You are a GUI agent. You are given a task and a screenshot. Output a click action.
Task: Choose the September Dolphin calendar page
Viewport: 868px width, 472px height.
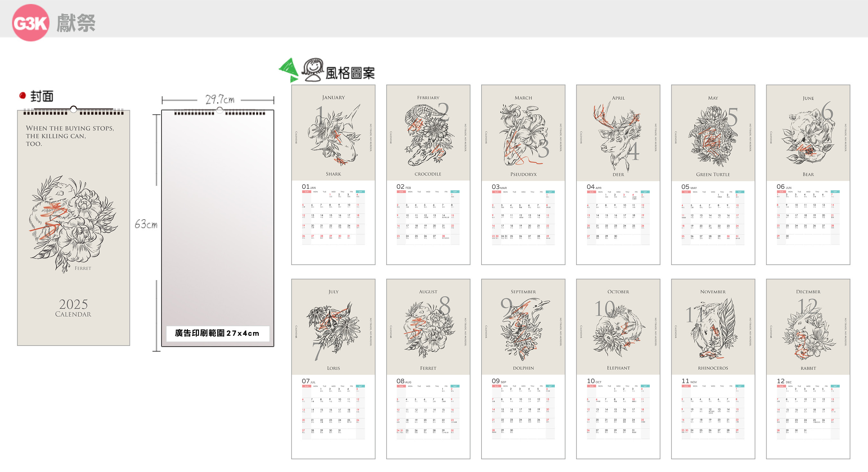(x=523, y=369)
